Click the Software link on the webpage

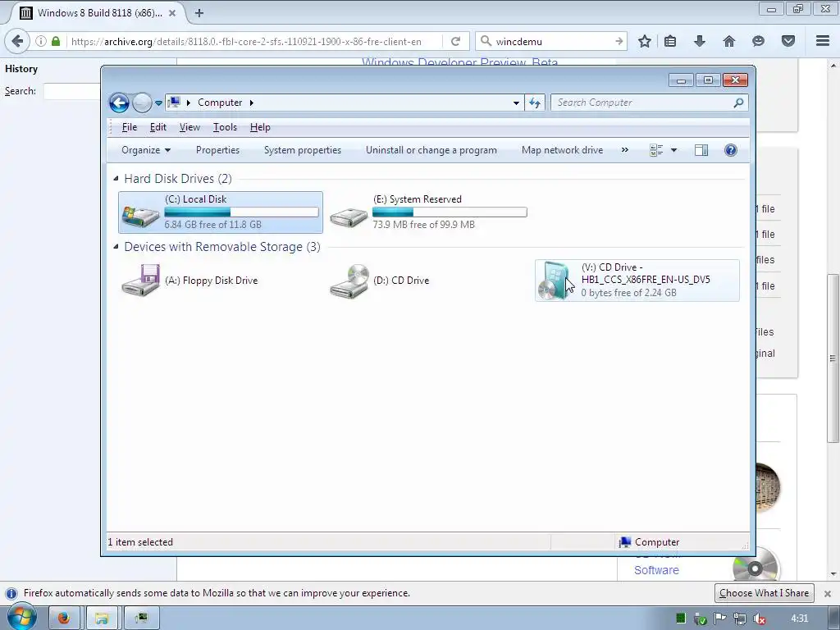656,571
